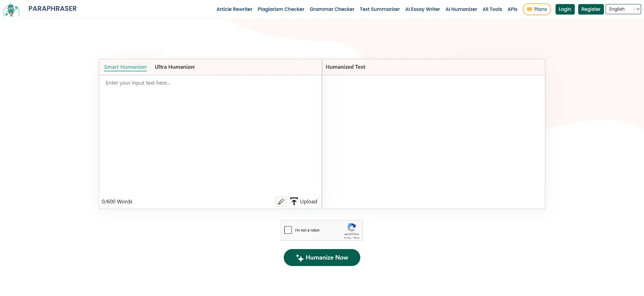Viewport: 644px width, 296px height.
Task: Focus the input text box placeholder area
Action: 210,135
